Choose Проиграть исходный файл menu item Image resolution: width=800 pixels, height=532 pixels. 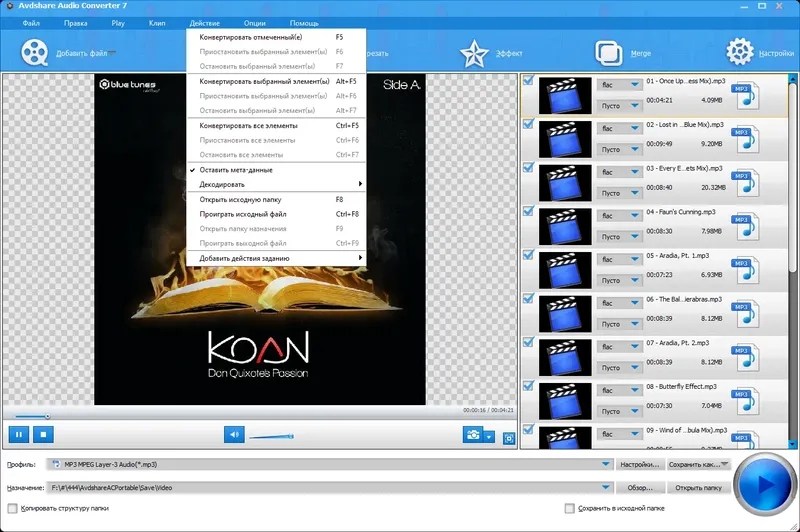(276, 214)
